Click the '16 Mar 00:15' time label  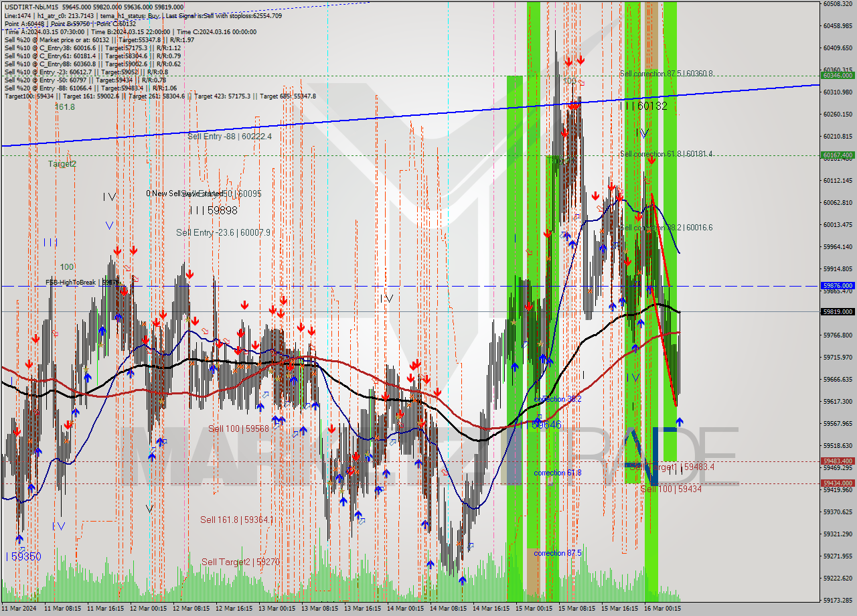[x=664, y=609]
